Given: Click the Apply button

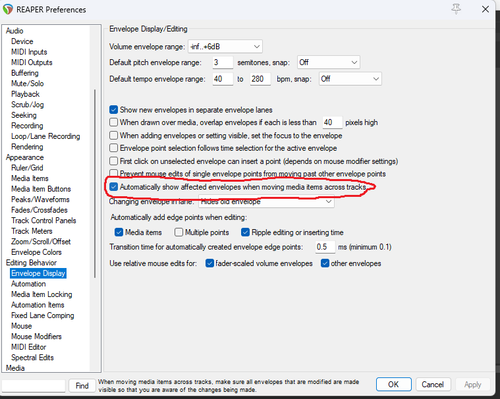Looking at the screenshot, I should (x=473, y=384).
